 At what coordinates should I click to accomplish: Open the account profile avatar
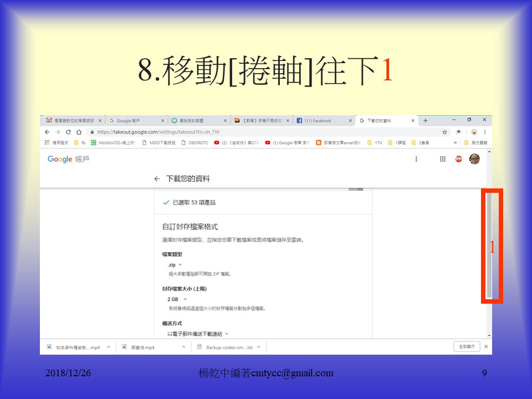tap(474, 159)
